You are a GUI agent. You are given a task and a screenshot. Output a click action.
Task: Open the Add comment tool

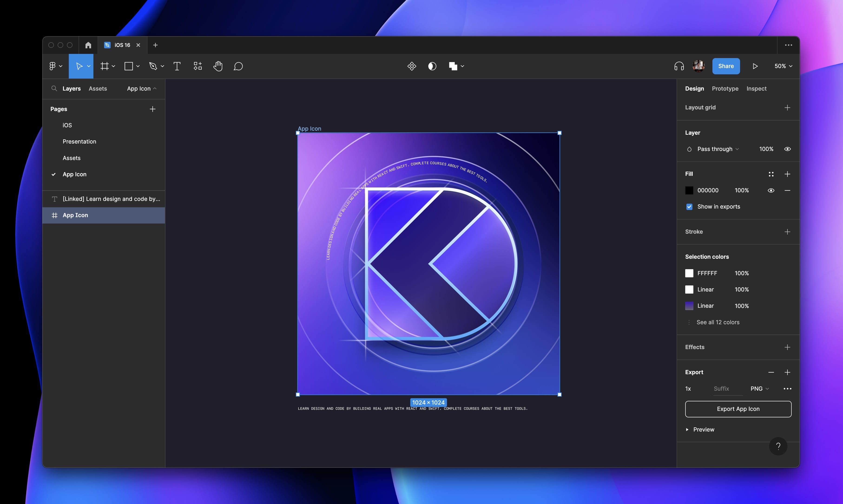[x=238, y=66]
